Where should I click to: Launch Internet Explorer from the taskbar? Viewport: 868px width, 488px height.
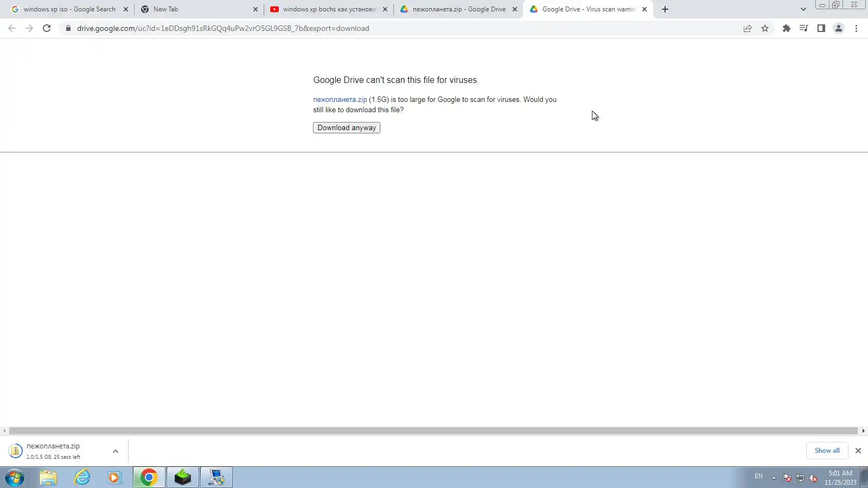82,478
